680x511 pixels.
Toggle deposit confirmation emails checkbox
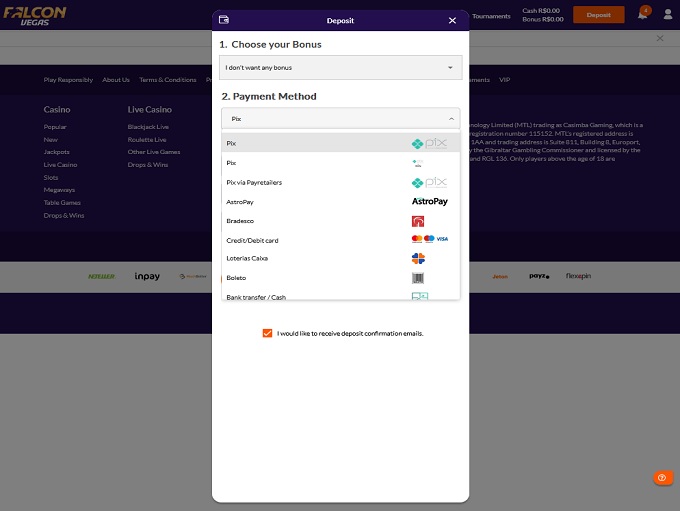point(267,333)
